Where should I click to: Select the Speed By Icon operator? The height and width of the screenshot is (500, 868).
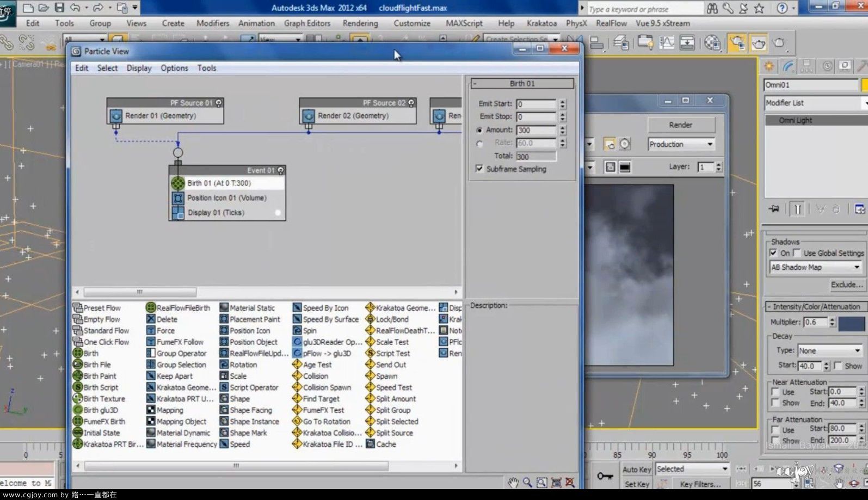[x=320, y=308]
